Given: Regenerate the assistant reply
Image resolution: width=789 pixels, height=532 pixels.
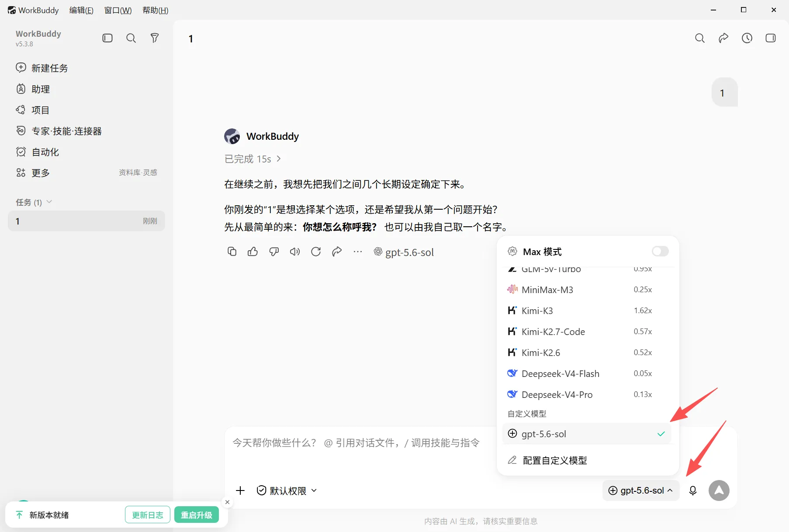Looking at the screenshot, I should pos(316,252).
